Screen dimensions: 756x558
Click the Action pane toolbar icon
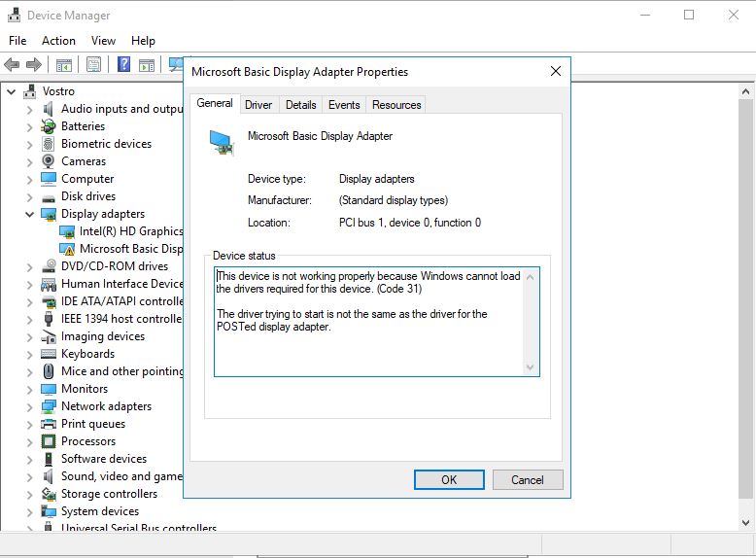point(147,64)
